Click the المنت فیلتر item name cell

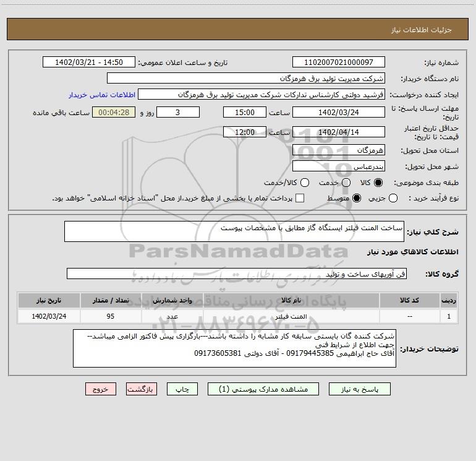pyautogui.click(x=291, y=316)
